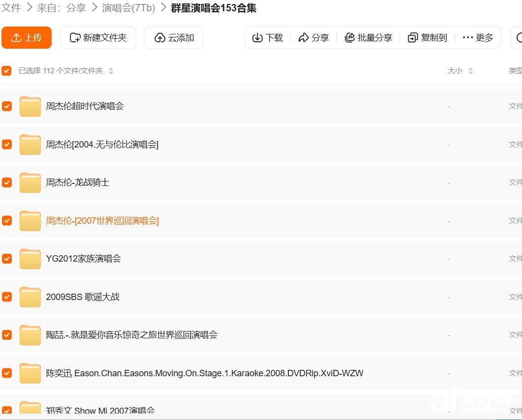This screenshot has width=522, height=420.
Task: Go to 文件 in breadcrumb
Action: [x=11, y=8]
